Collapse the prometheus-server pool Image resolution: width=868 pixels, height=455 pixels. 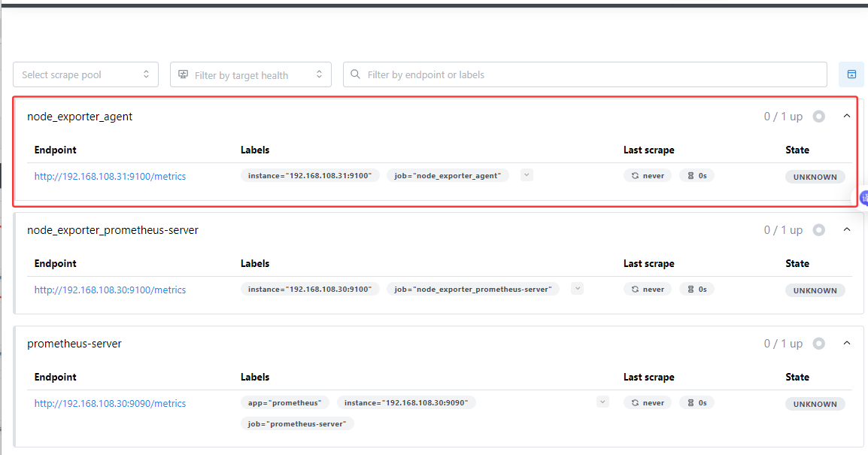coord(846,343)
